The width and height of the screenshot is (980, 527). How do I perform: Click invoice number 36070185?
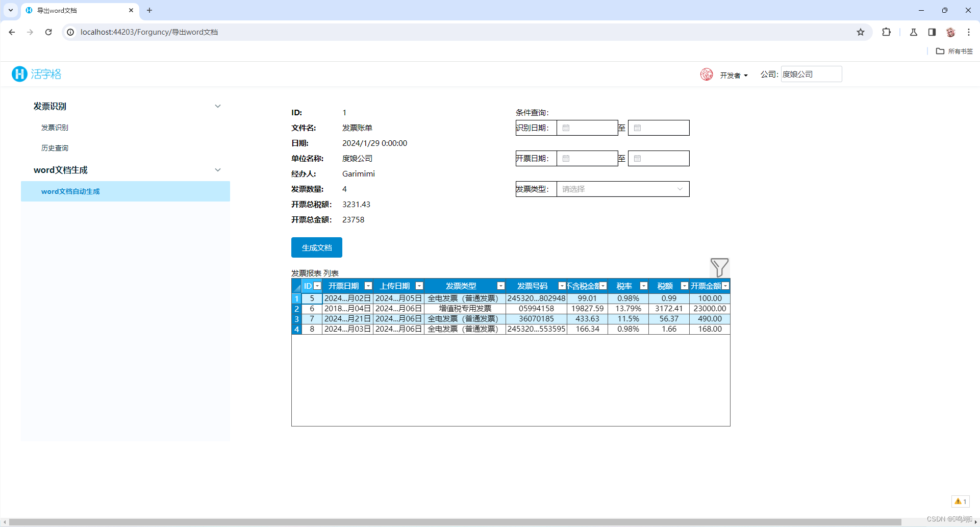tap(536, 319)
